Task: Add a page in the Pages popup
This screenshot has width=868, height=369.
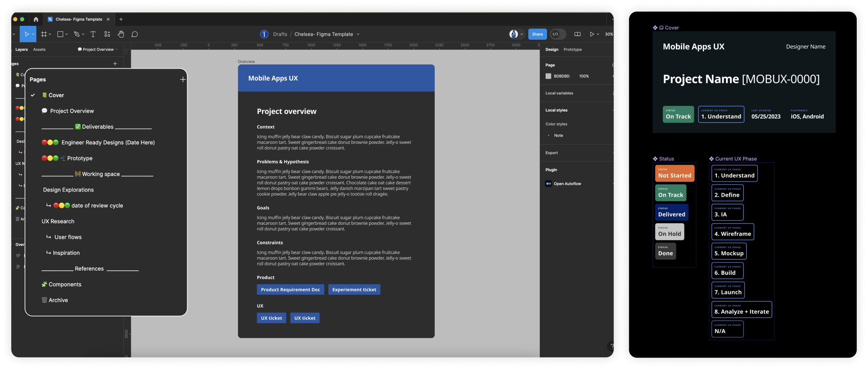Action: 183,79
